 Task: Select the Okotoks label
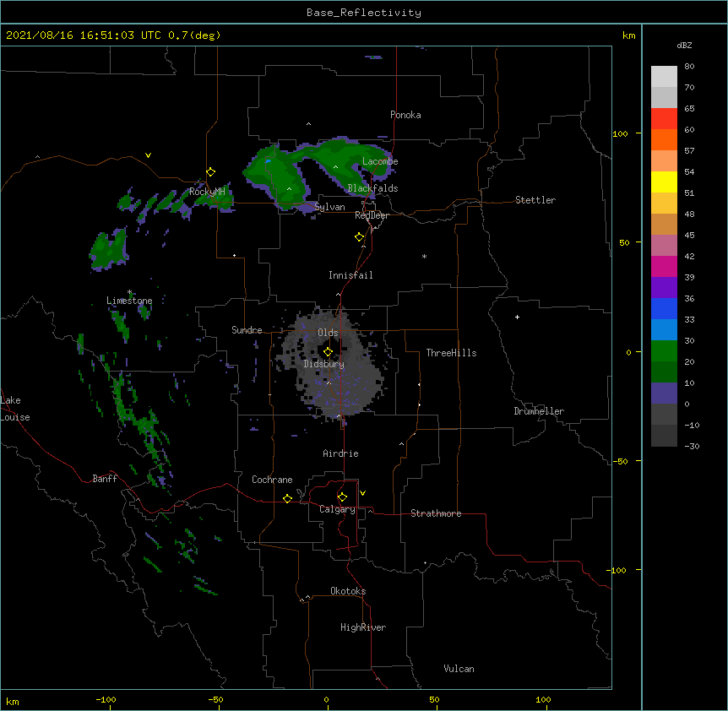[x=348, y=591]
